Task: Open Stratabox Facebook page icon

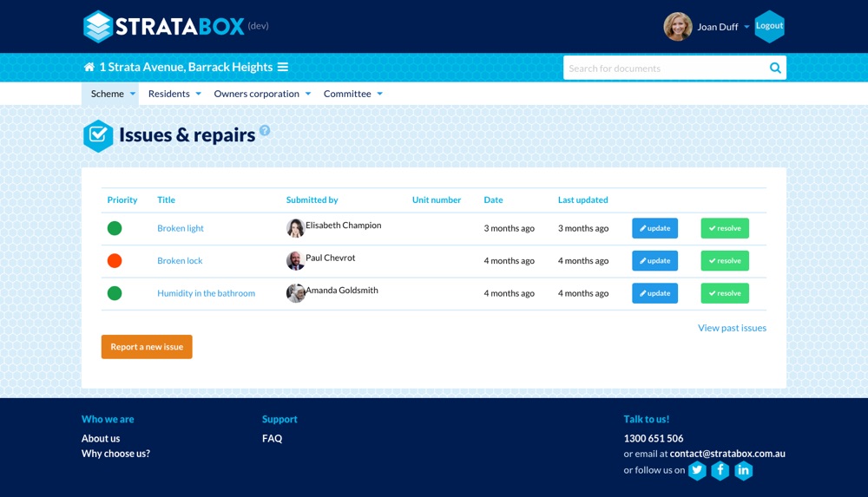Action: click(x=720, y=470)
